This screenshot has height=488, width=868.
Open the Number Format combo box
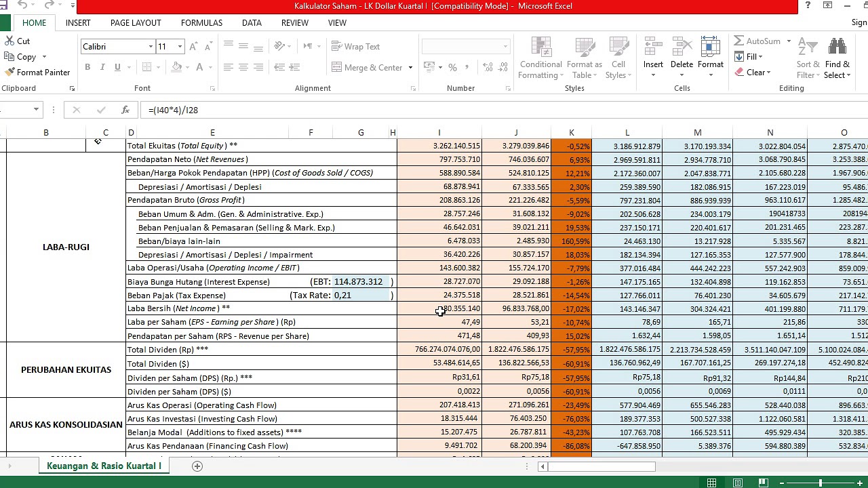tap(465, 47)
